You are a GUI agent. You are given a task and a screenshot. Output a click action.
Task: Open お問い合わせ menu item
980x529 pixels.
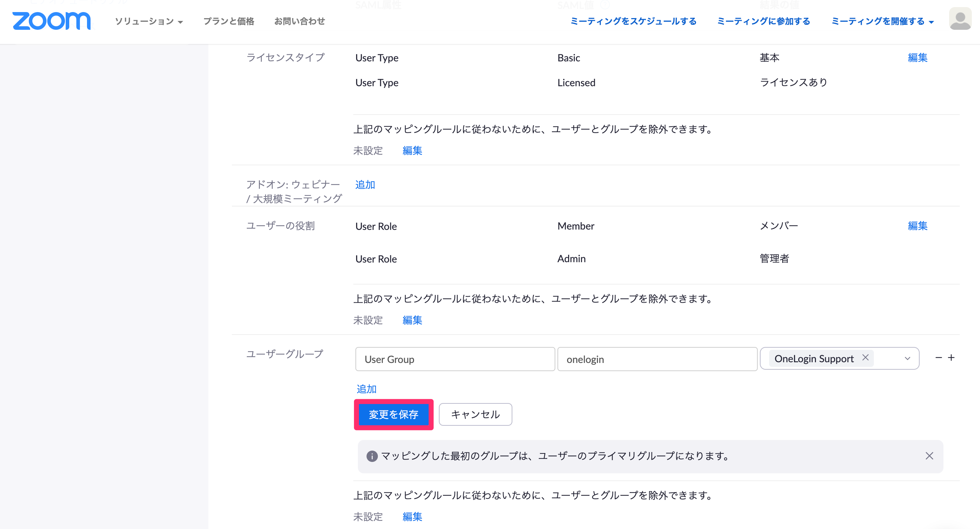pos(300,21)
